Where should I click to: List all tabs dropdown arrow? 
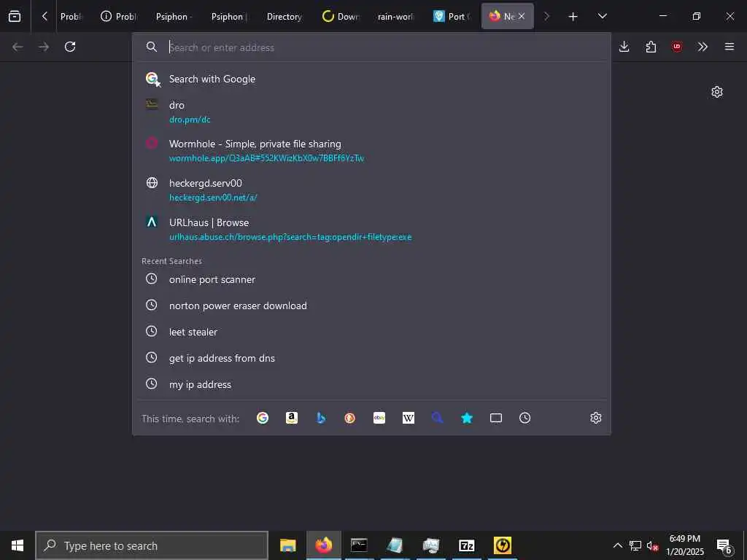coord(602,16)
